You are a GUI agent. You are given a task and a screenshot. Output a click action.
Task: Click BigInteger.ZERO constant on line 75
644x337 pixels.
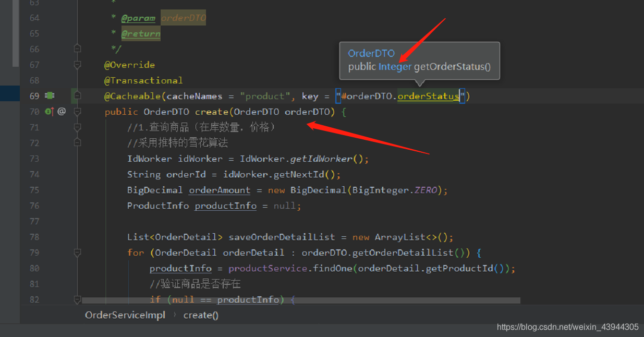click(x=395, y=190)
